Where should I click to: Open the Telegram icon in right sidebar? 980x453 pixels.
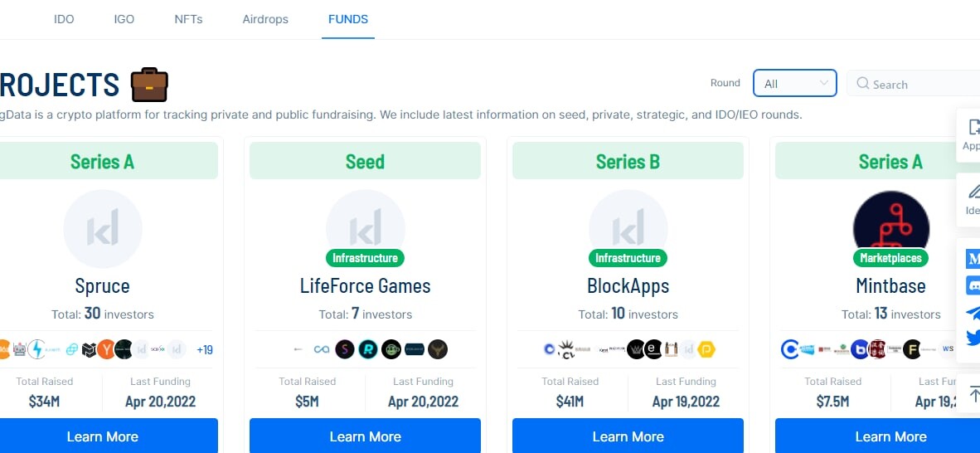pyautogui.click(x=973, y=312)
